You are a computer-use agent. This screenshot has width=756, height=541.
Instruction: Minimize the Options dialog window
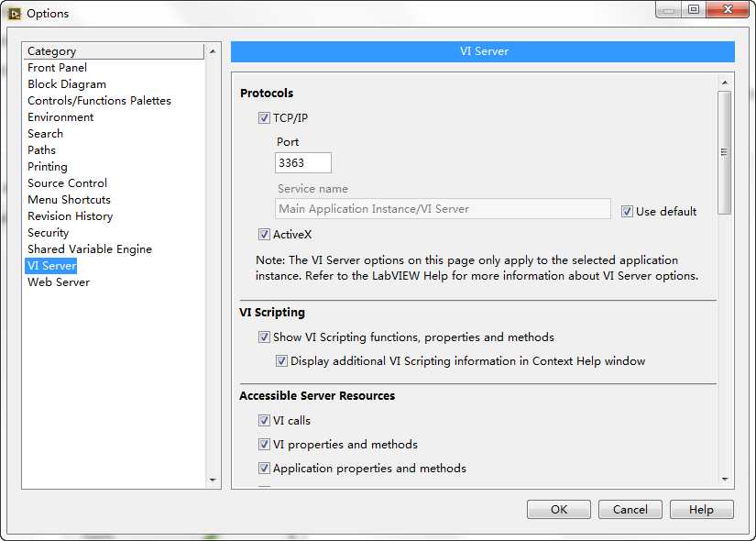click(x=668, y=9)
